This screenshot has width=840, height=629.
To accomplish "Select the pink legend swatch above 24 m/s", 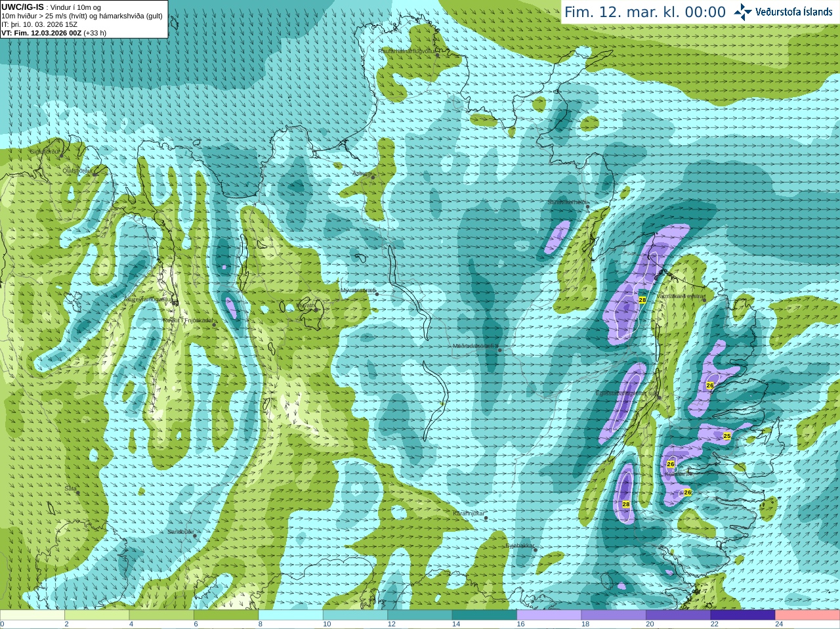I will click(808, 615).
